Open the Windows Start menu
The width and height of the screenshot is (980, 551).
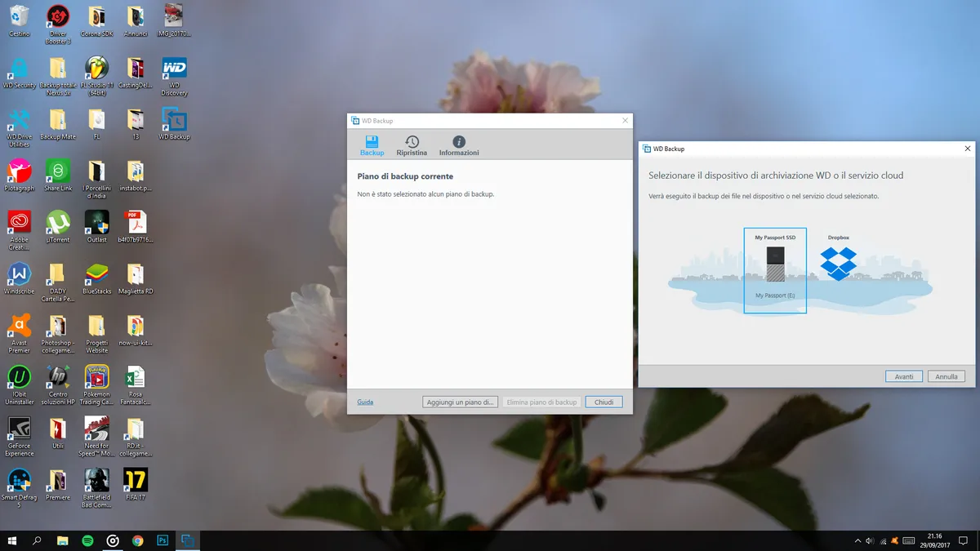coord(12,540)
